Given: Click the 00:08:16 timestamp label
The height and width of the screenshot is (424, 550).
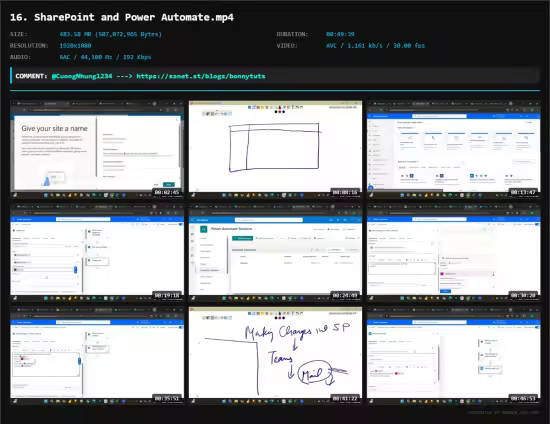Looking at the screenshot, I should pos(345,193).
